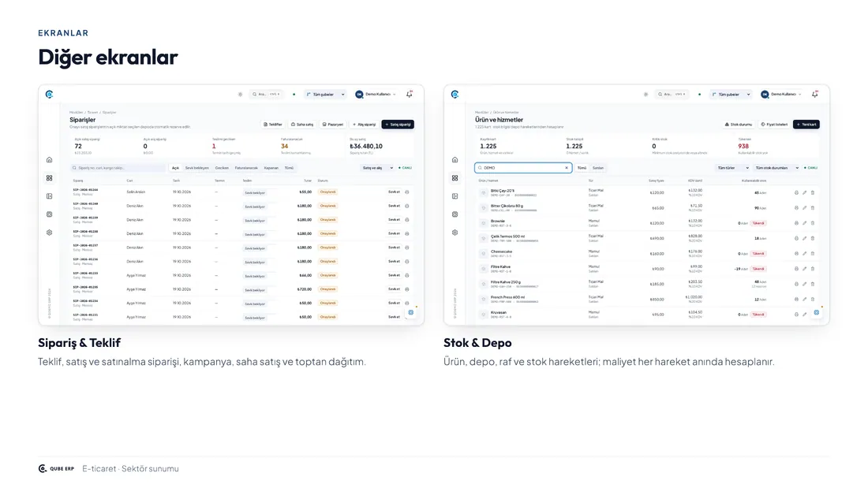Click the settings gear in Ürün ve hizmetler sidebar

tap(455, 233)
